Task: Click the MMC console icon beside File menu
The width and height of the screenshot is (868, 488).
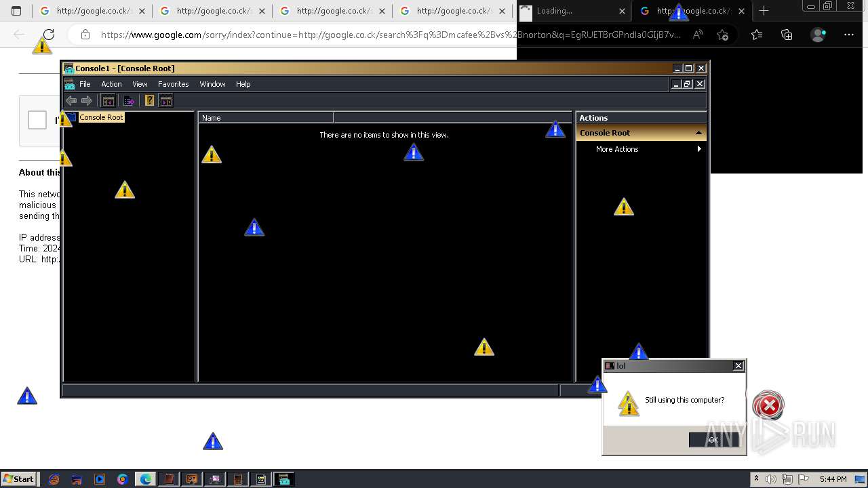Action: click(69, 84)
